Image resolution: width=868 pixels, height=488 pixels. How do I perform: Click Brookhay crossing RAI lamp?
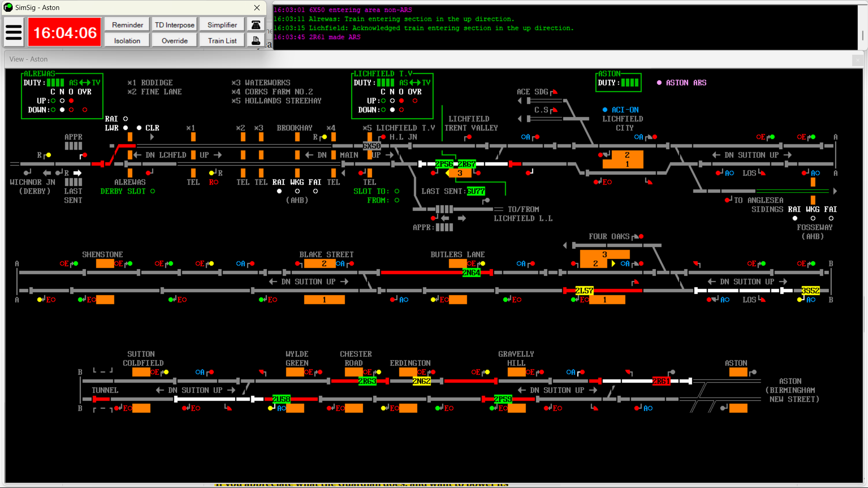coord(279,191)
